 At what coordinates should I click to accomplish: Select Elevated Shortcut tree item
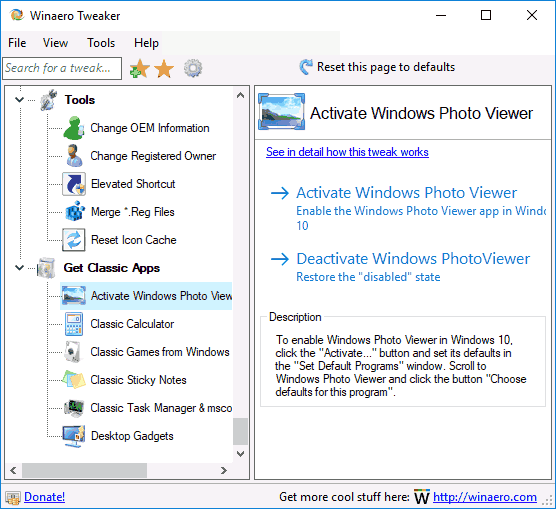pos(133,184)
